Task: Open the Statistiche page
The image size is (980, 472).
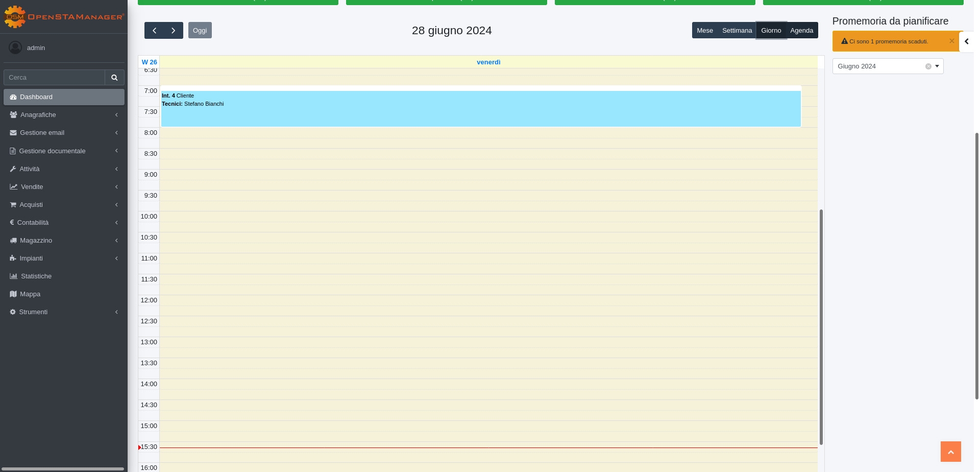Action: click(36, 276)
